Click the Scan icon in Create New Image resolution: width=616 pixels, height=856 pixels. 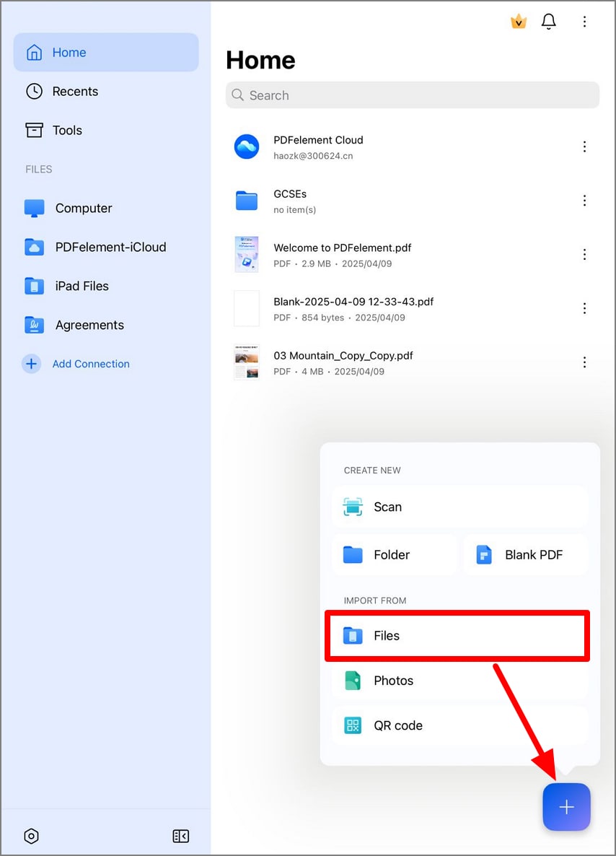click(353, 507)
